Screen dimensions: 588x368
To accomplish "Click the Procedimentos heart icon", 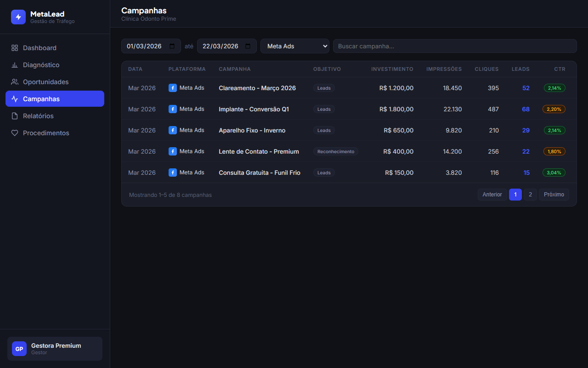I will point(15,133).
